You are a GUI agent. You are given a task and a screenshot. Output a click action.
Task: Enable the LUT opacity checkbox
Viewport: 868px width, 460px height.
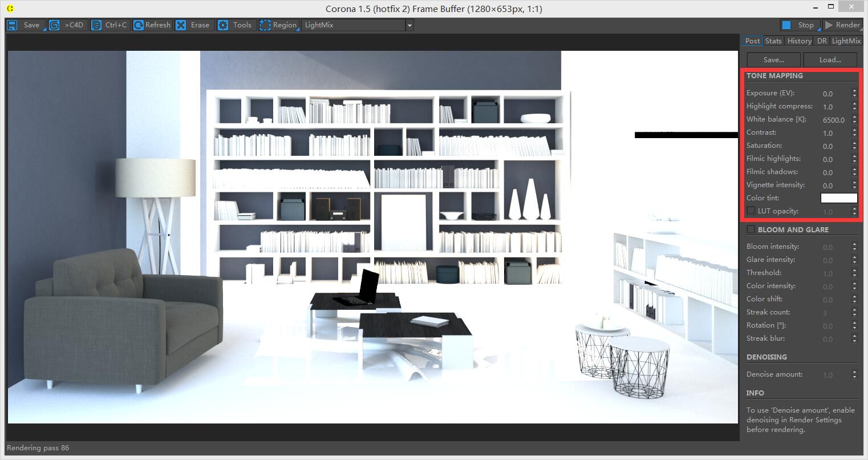click(x=751, y=211)
